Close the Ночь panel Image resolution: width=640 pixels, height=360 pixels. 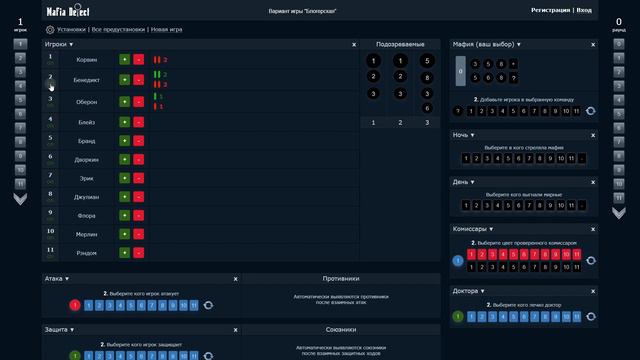pos(593,135)
